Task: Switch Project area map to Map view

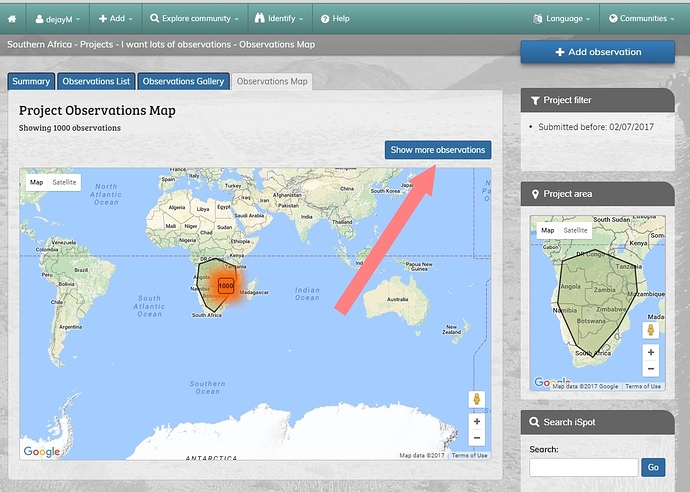Action: click(547, 230)
